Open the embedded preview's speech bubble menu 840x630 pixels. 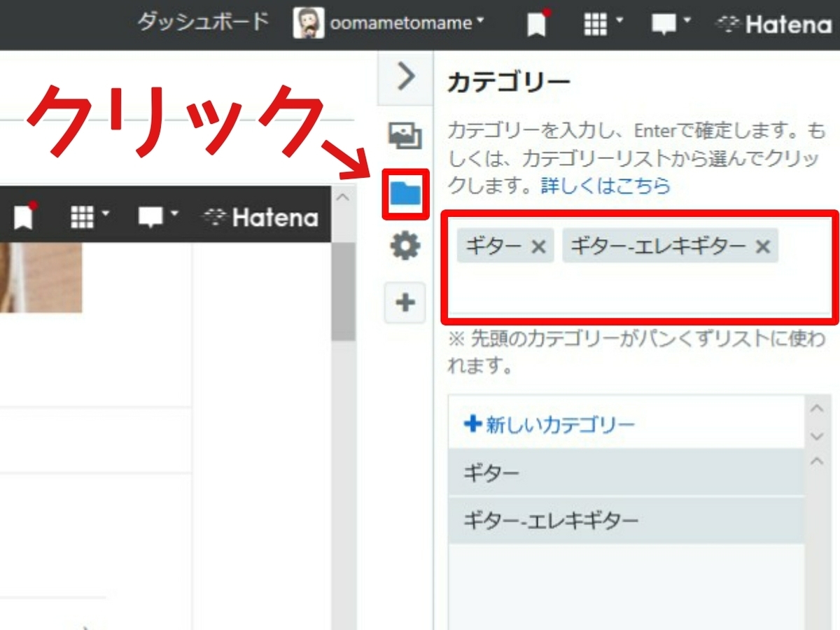(x=158, y=217)
